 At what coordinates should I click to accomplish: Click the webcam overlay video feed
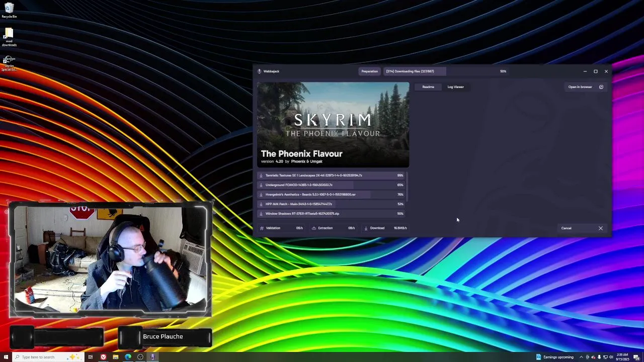pos(110,259)
